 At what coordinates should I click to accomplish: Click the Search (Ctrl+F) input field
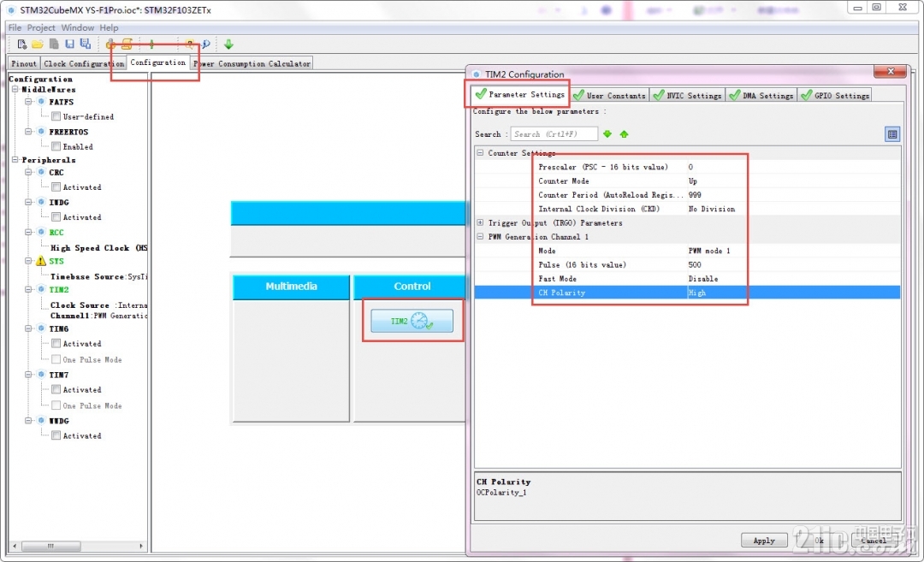coord(554,134)
